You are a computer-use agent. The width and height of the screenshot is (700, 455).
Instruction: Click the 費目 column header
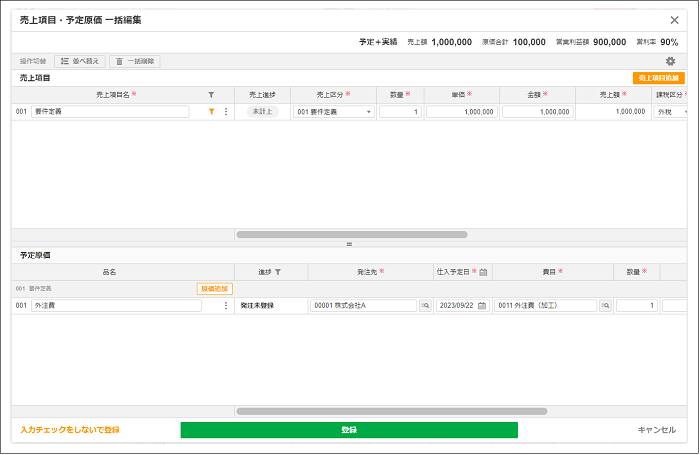[x=553, y=272]
